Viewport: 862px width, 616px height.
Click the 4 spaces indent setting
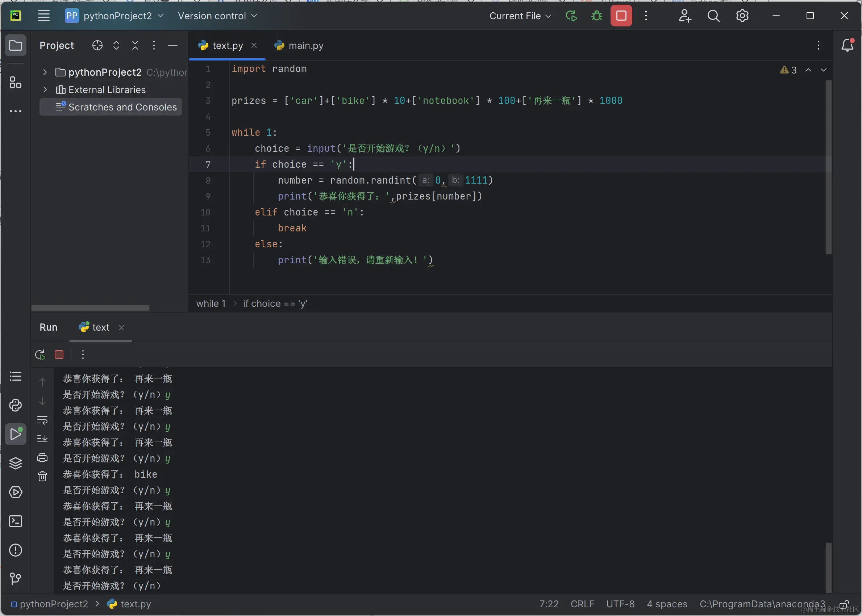pos(667,604)
